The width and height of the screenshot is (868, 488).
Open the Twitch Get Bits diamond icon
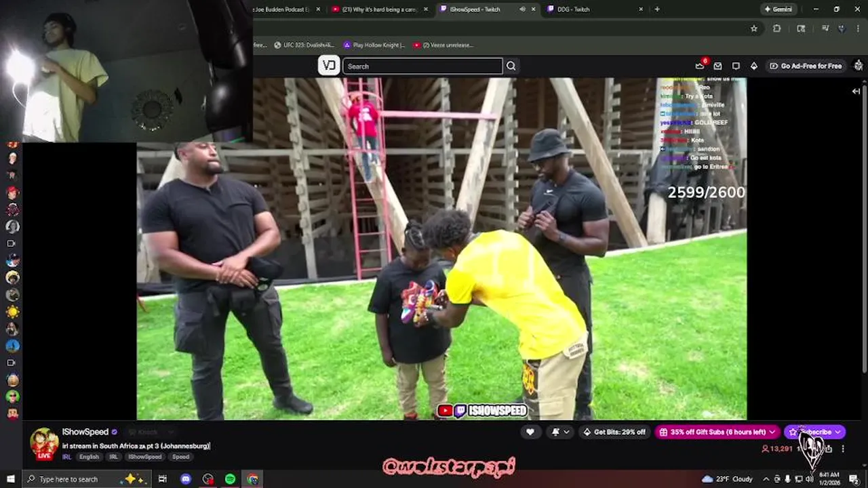point(753,66)
